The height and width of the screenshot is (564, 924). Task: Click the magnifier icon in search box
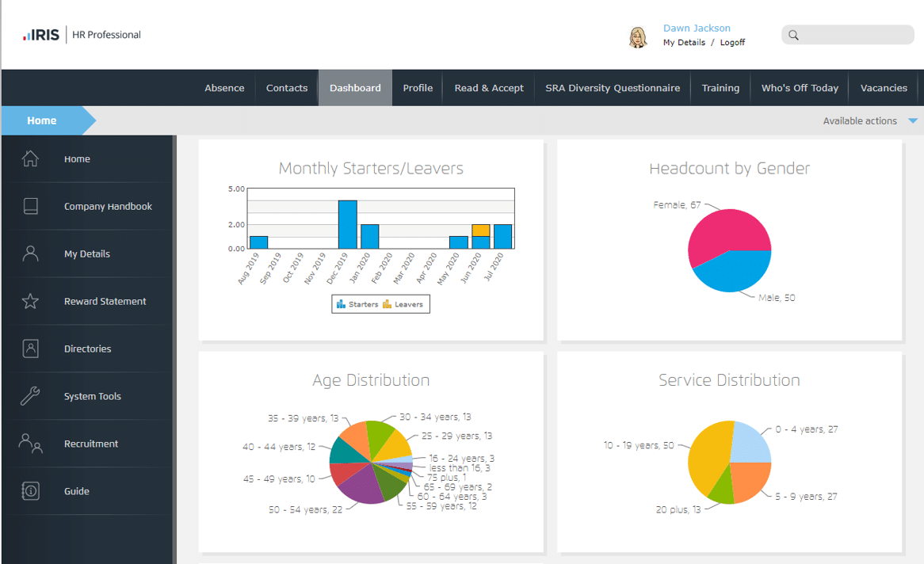click(793, 35)
